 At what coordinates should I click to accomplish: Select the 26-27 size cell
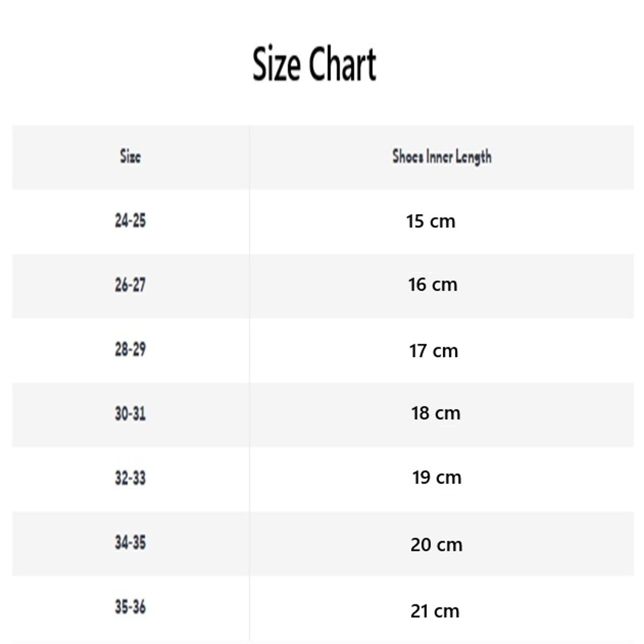click(130, 285)
